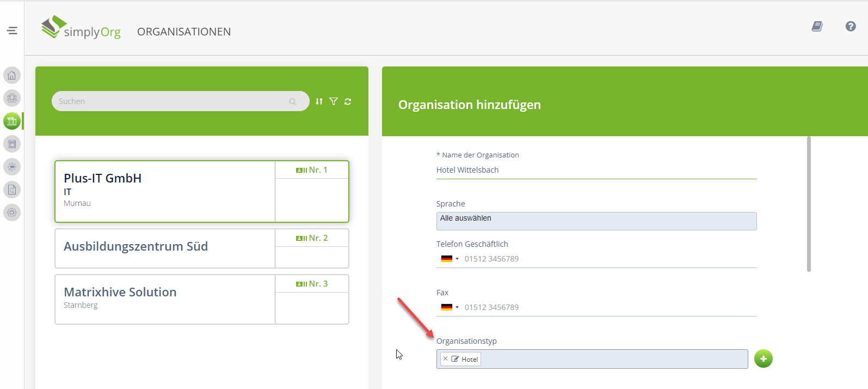
Task: Open the people group sidebar icon
Action: click(x=12, y=98)
